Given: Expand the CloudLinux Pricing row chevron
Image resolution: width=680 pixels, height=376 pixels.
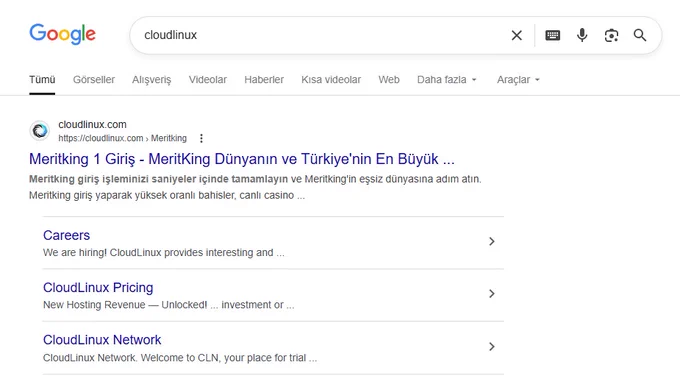Looking at the screenshot, I should tap(491, 294).
